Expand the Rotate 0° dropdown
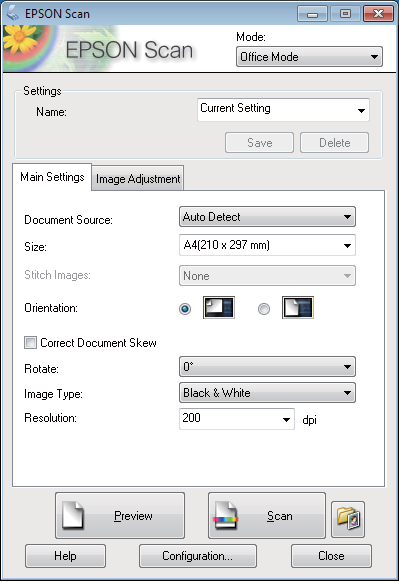400x582 pixels. click(x=267, y=367)
